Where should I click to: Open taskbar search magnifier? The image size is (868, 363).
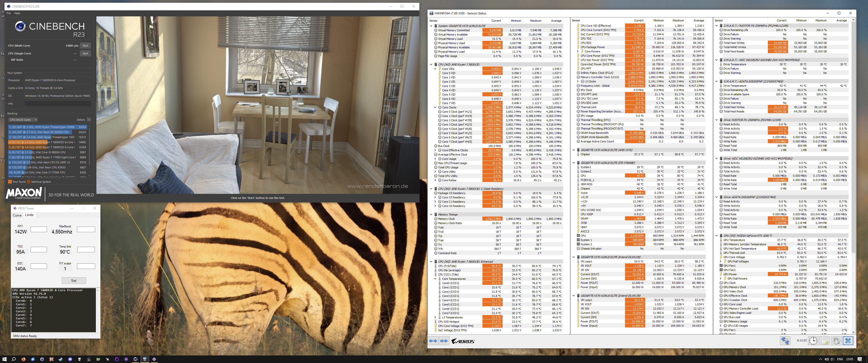(14, 359)
